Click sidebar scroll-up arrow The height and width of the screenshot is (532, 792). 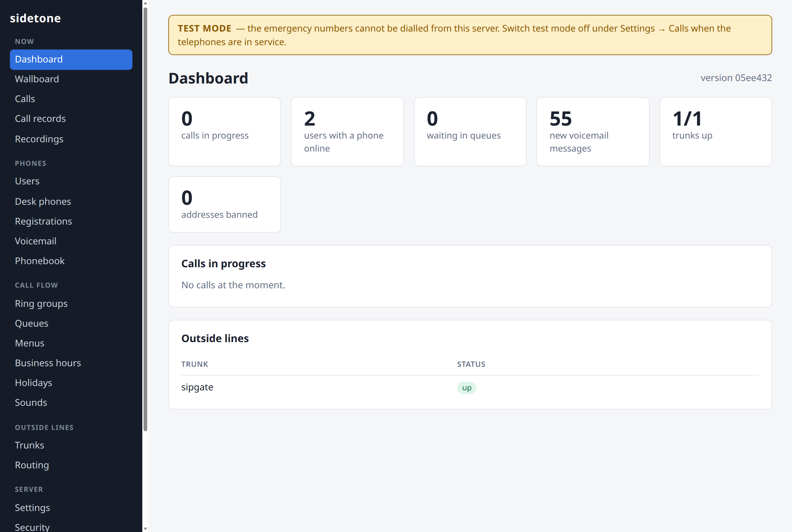tap(145, 3)
